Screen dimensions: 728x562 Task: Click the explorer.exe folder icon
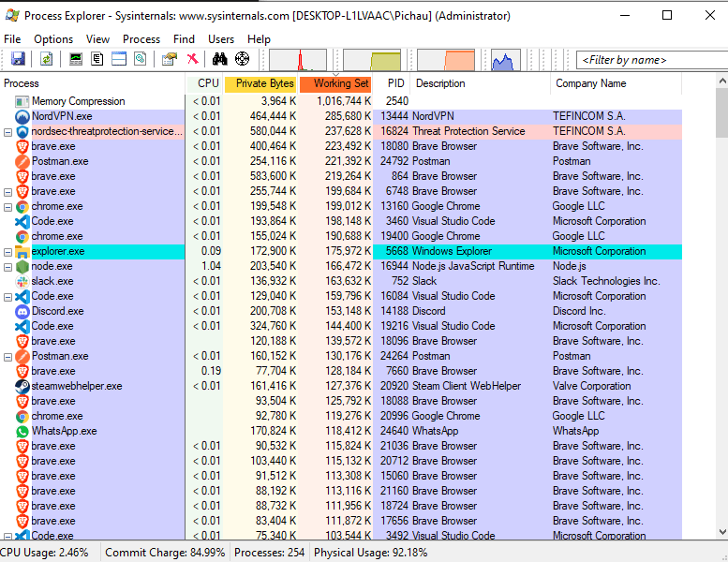pos(22,252)
